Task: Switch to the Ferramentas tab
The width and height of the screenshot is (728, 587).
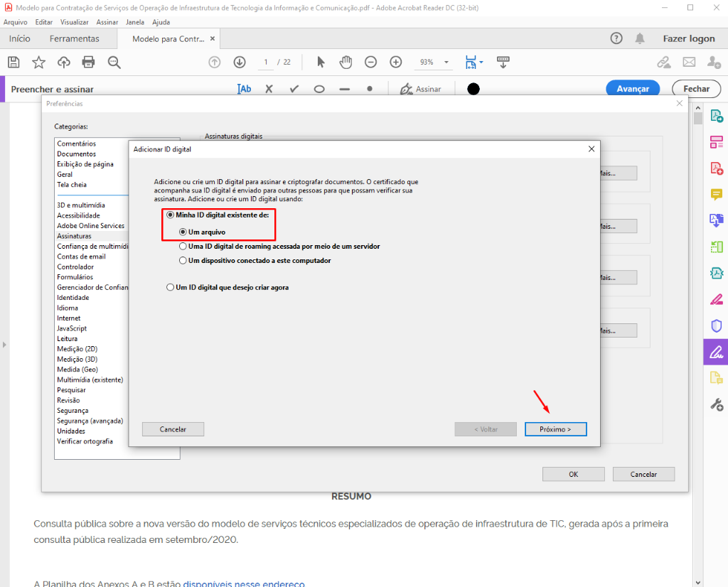Action: pyautogui.click(x=75, y=38)
